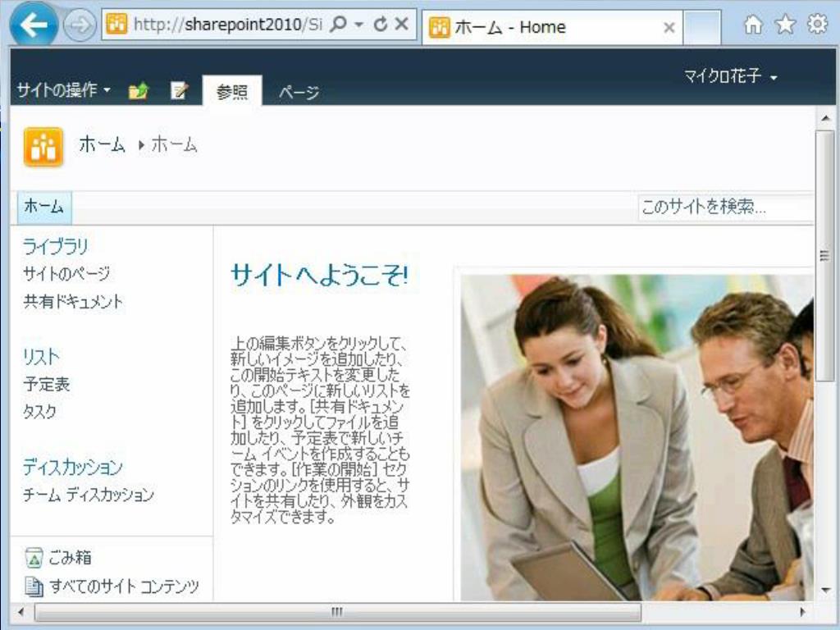Open a new blank browser tab
The width and height of the screenshot is (840, 630).
(702, 27)
